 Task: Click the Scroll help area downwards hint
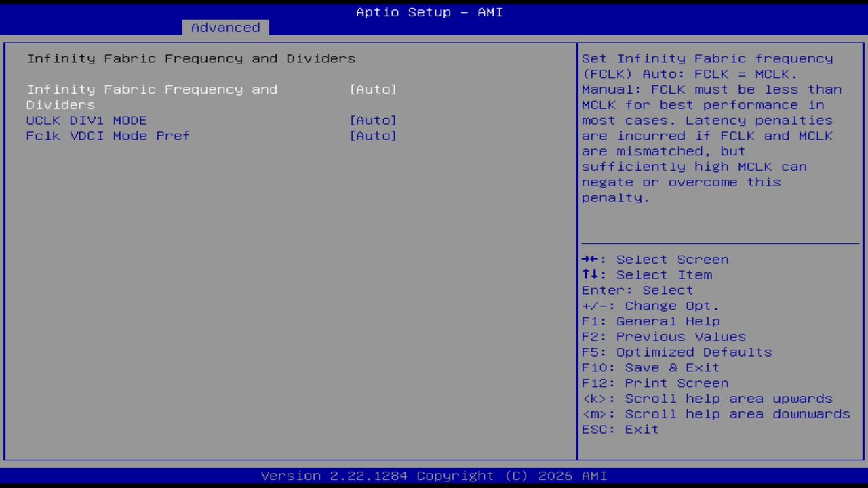[x=716, y=415]
